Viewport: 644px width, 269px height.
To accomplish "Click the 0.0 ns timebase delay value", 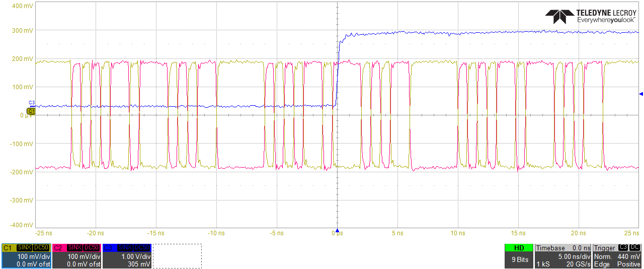I will pyautogui.click(x=581, y=248).
